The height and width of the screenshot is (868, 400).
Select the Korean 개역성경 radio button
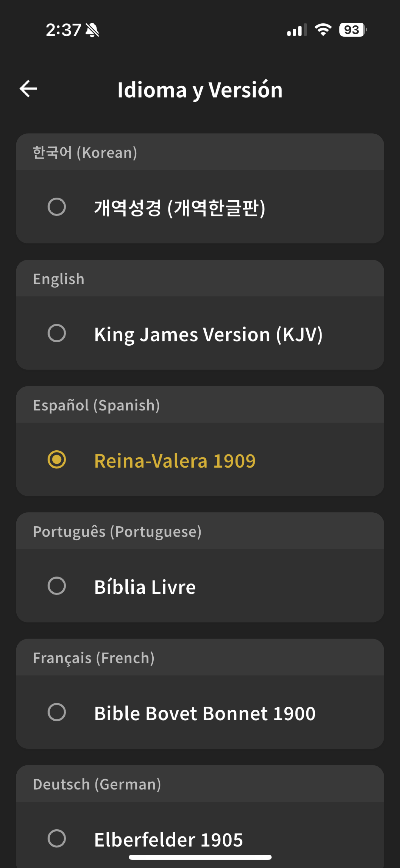pos(57,207)
